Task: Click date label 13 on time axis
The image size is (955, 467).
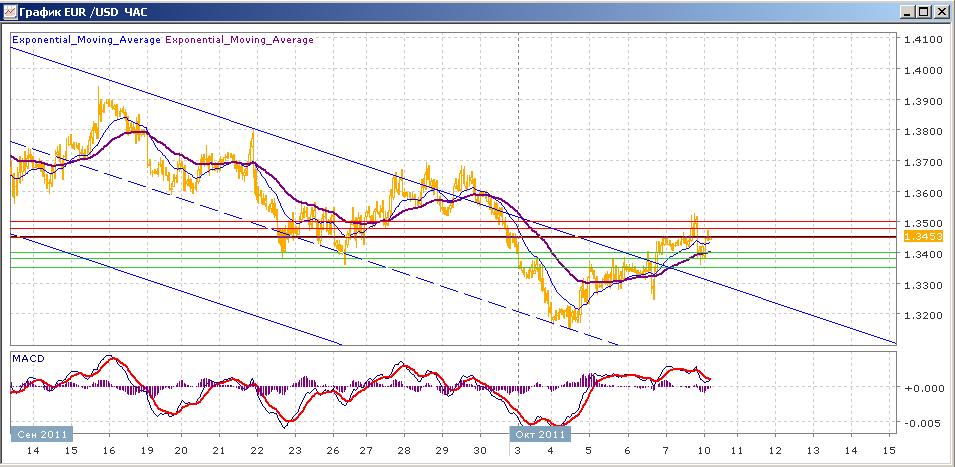Action: (x=812, y=451)
